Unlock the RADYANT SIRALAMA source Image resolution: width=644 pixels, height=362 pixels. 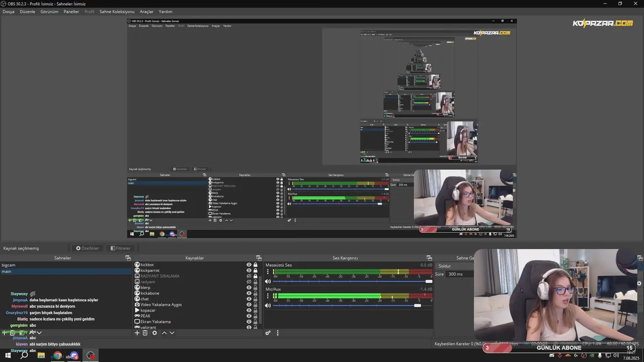click(256, 276)
